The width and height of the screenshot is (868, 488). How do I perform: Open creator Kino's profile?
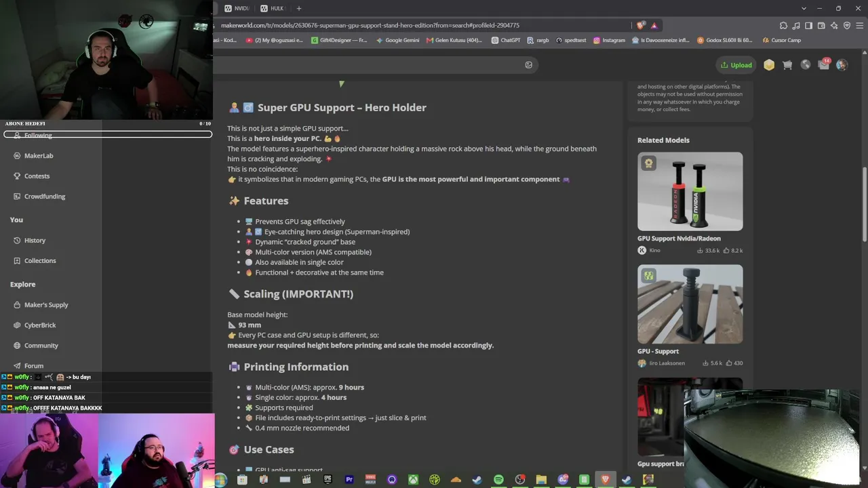[x=649, y=250]
